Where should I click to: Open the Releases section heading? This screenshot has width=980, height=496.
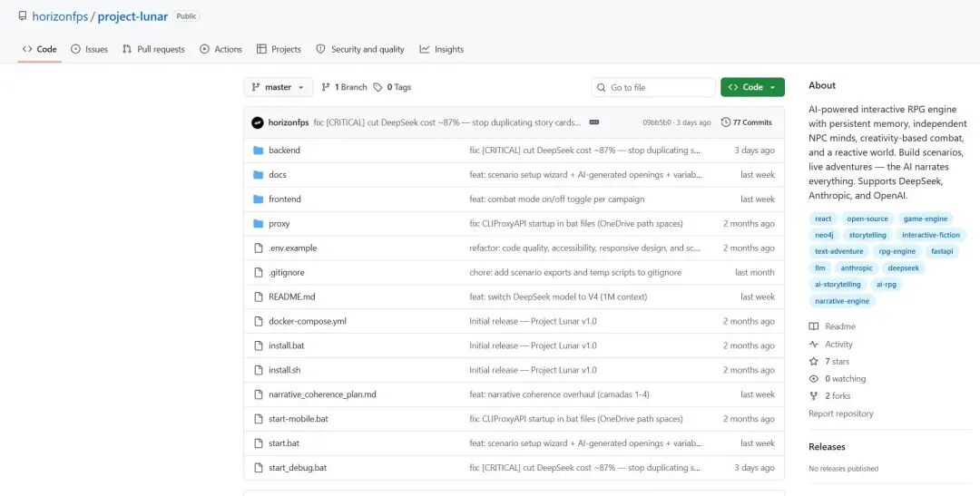coord(827,447)
